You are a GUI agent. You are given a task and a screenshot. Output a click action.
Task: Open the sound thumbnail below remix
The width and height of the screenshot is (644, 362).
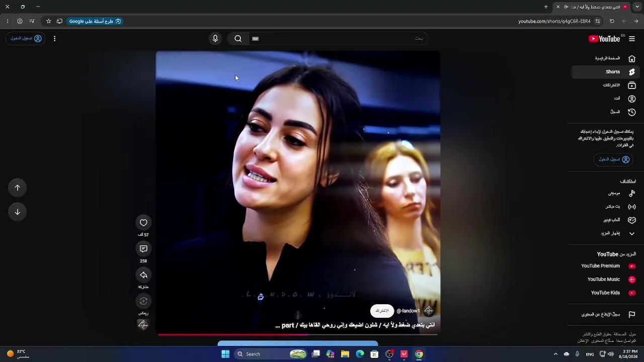[143, 325]
